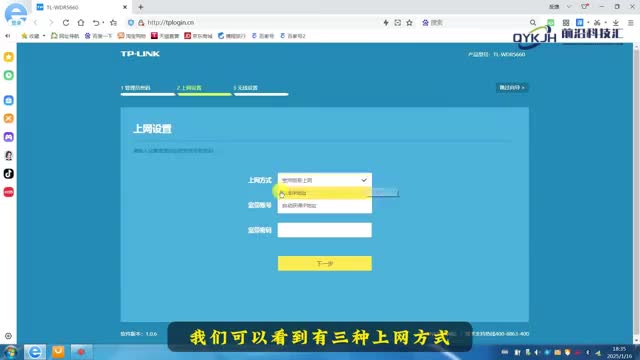Expand the 上网方式 connection type dropdown
This screenshot has height=360, width=640.
pyautogui.click(x=324, y=180)
